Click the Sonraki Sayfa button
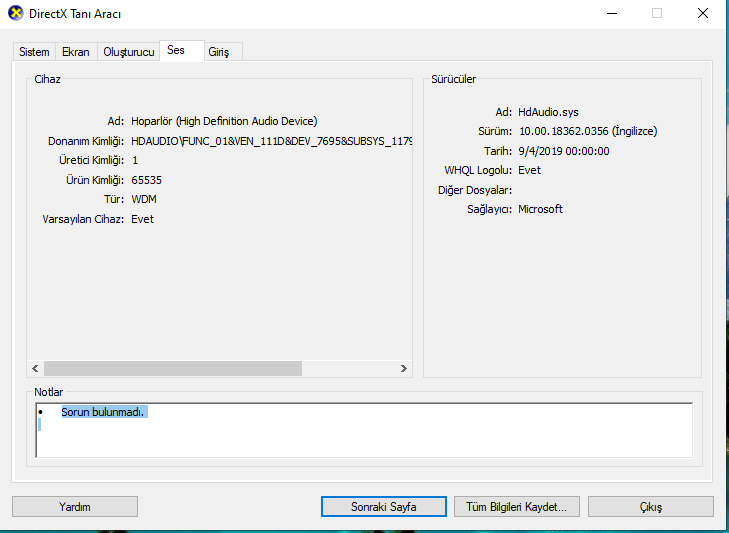729x533 pixels. click(x=384, y=506)
